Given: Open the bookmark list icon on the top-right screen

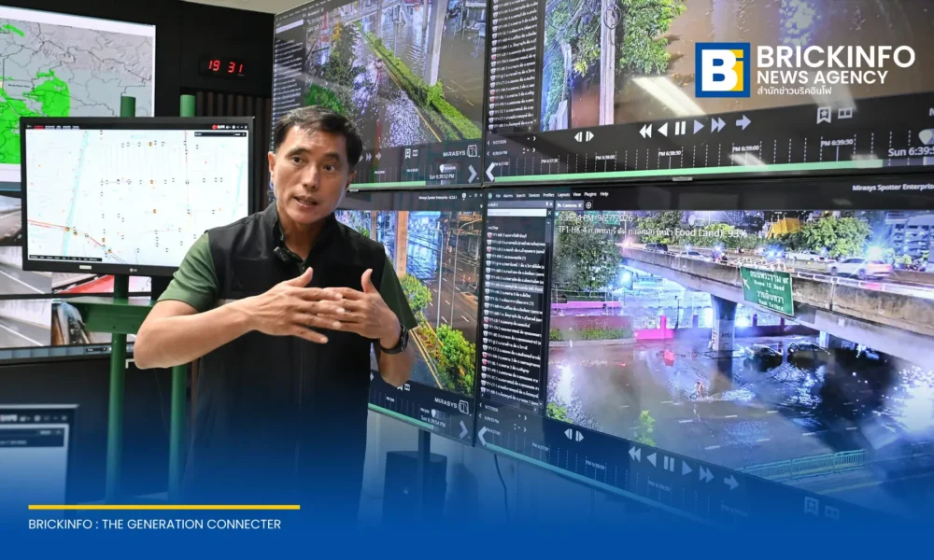Looking at the screenshot, I should tap(844, 113).
